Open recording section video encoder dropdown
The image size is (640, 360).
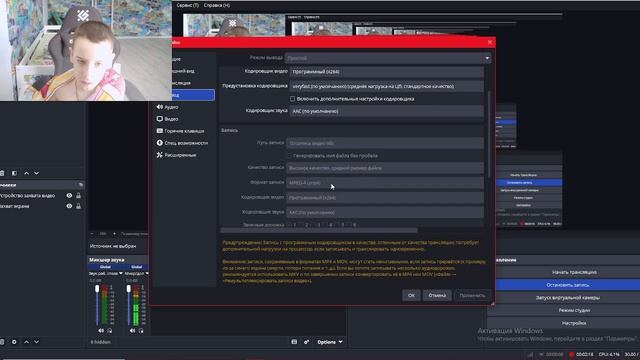tap(385, 198)
